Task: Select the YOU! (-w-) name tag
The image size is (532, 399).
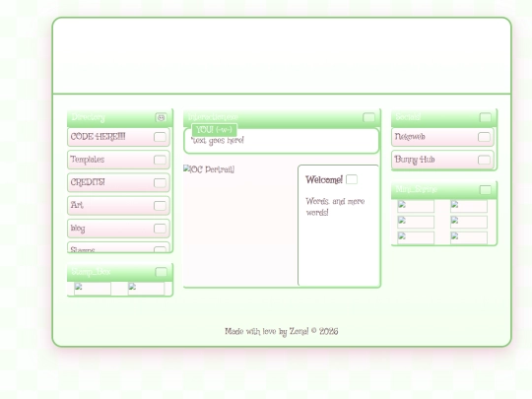Action: click(214, 130)
